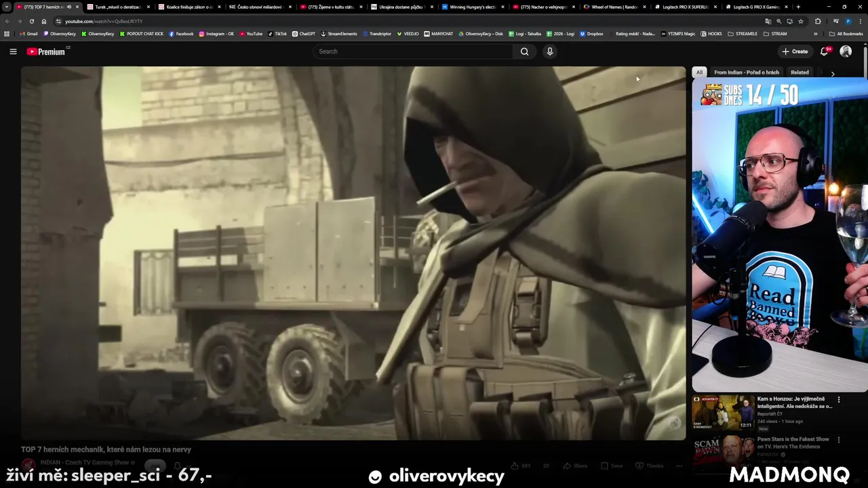
Task: Expand the STREAM bookmarks folder
Action: pos(775,34)
